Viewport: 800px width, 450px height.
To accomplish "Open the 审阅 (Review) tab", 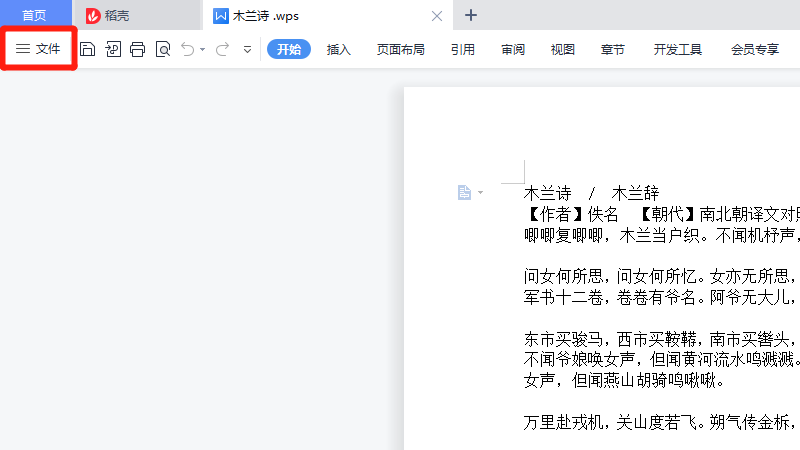I will coord(513,49).
